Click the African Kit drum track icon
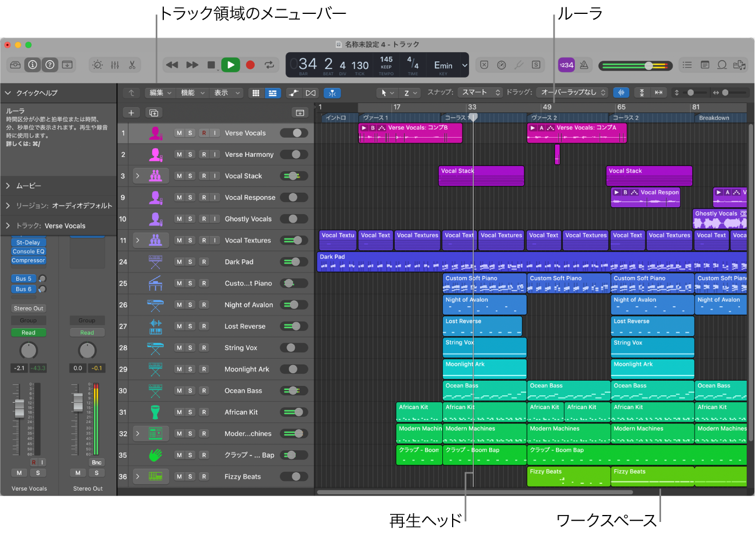Screen dimensions: 756x537 155,412
